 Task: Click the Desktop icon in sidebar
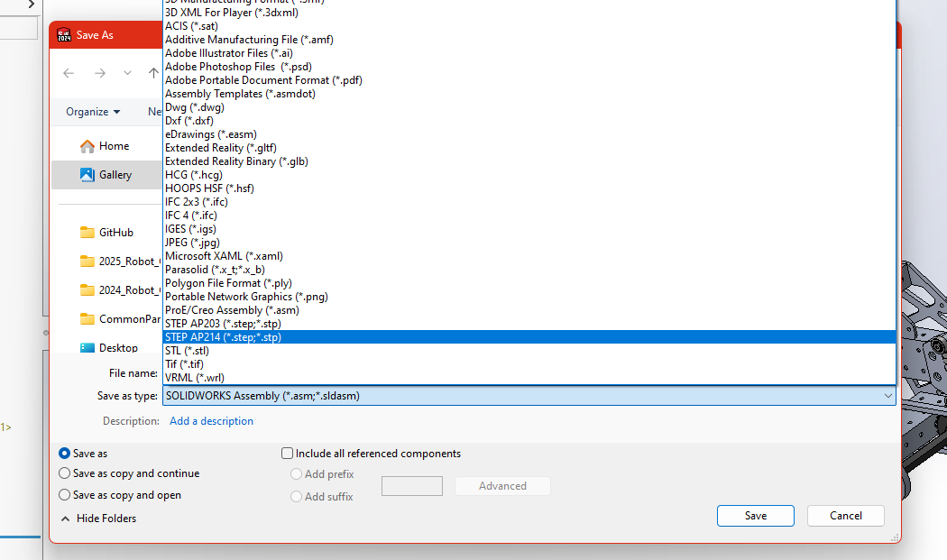87,348
